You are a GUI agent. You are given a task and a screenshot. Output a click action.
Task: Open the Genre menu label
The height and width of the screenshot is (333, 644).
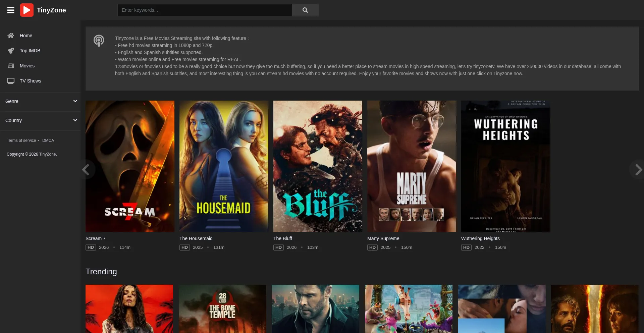[12, 101]
